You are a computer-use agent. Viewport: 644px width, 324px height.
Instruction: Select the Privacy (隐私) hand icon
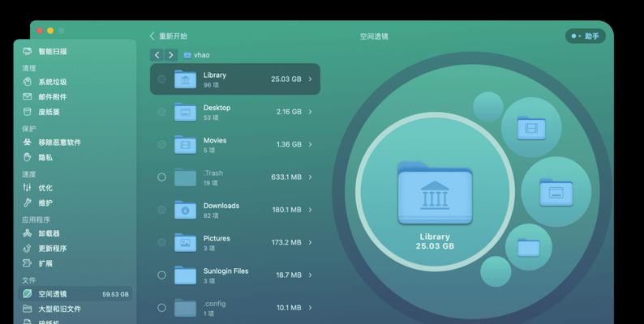tap(27, 157)
